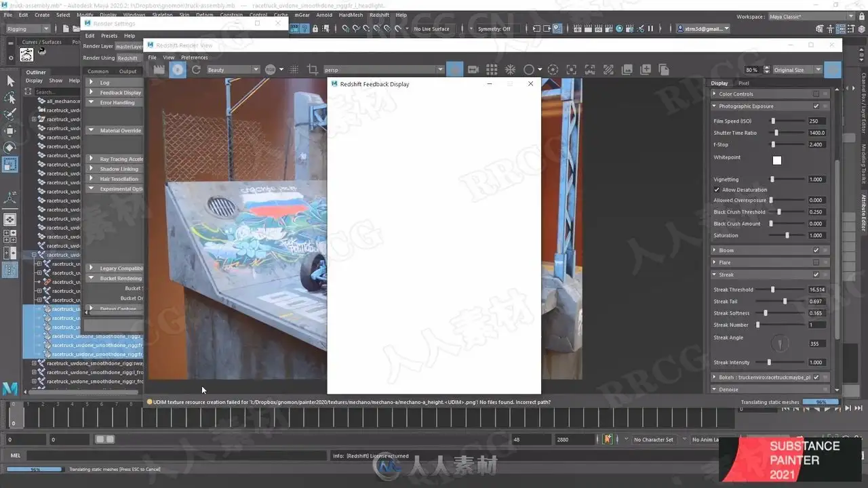868x488 pixels.
Task: Open the Show menu in the Outliner
Action: [56, 81]
